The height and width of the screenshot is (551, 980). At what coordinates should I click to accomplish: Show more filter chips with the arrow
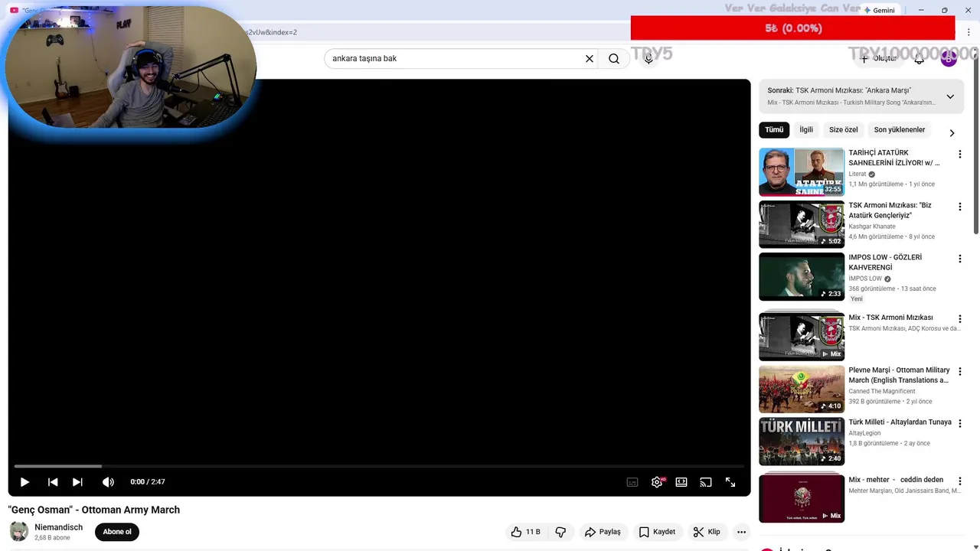tap(952, 133)
